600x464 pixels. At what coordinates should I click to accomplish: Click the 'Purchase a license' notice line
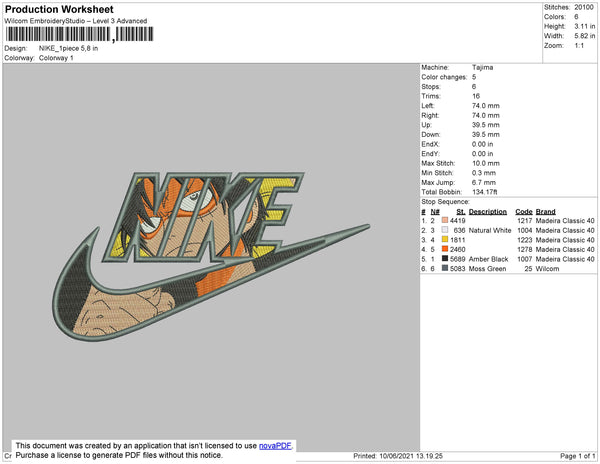(119, 455)
